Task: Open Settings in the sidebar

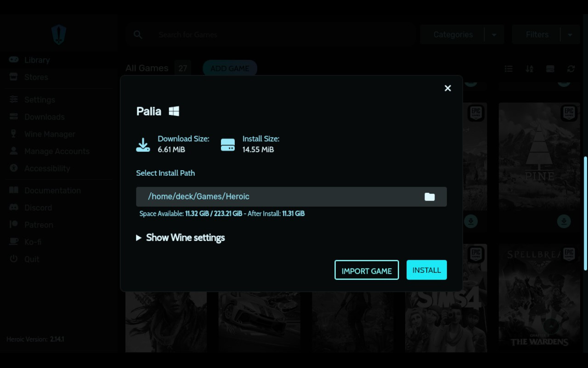Action: click(40, 100)
